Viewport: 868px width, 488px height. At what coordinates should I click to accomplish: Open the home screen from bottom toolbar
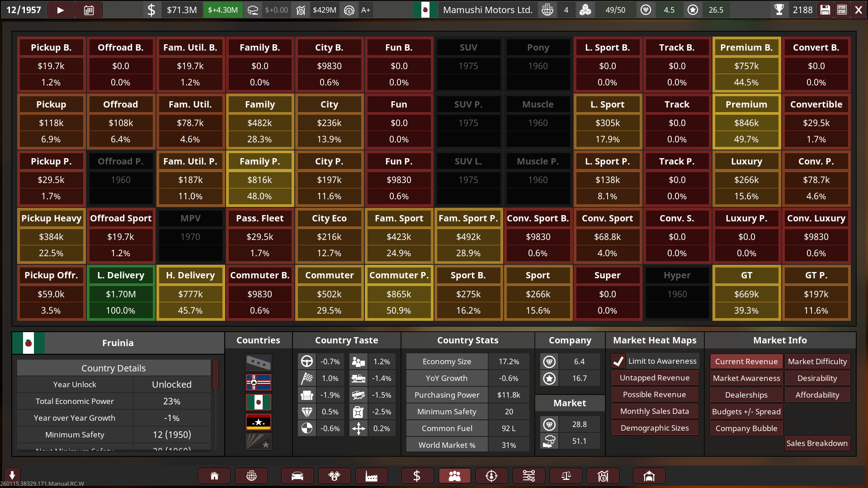pyautogui.click(x=214, y=476)
